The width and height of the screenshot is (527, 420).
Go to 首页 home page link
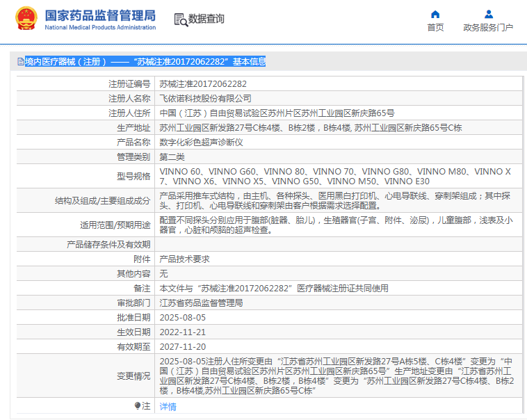coord(435,28)
